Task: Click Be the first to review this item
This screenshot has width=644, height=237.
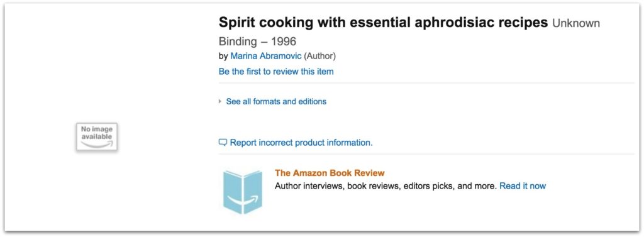Action: (276, 72)
